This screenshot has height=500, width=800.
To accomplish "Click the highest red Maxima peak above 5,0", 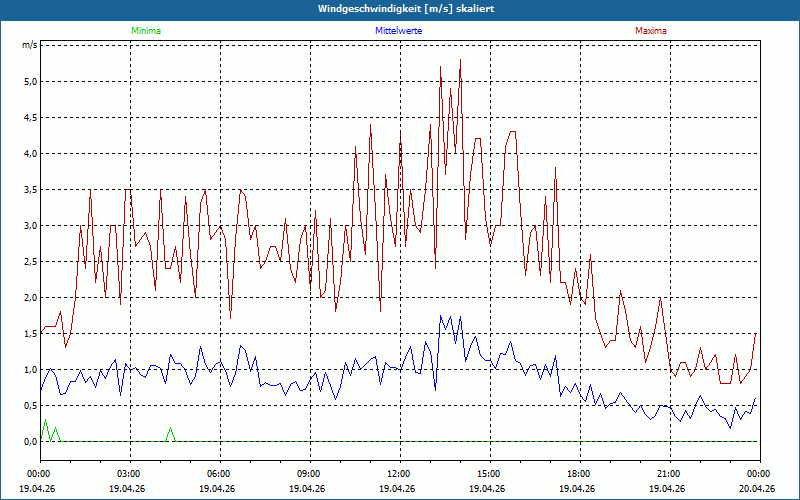I will (460, 61).
